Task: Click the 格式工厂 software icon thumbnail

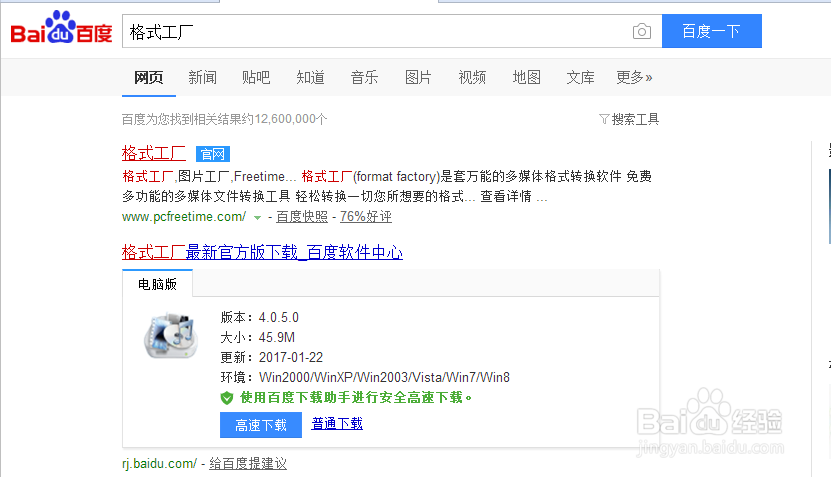Action: pyautogui.click(x=171, y=335)
